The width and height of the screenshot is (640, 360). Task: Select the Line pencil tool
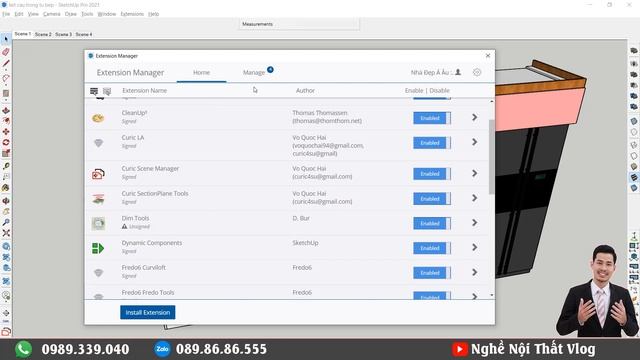6,64
